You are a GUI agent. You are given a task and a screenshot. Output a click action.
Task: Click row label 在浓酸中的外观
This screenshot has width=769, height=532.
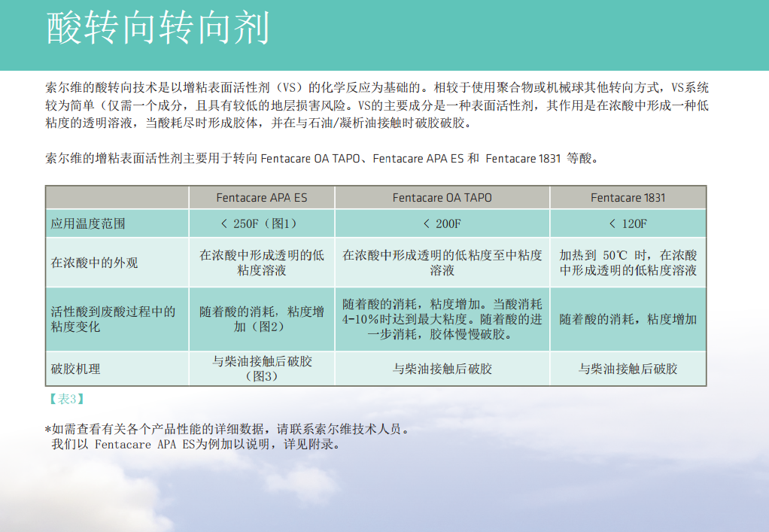pos(94,263)
